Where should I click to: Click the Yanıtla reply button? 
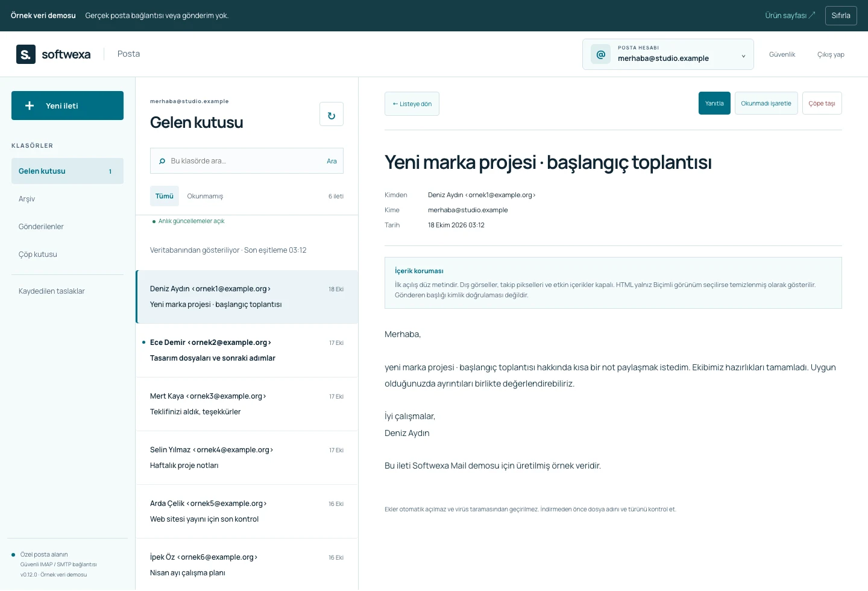[714, 103]
